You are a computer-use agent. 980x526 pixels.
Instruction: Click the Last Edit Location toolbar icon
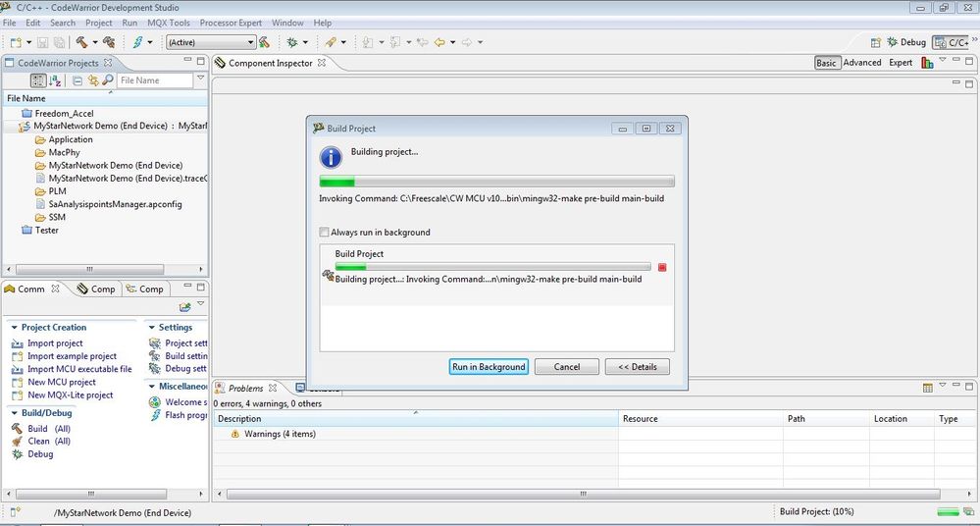(423, 42)
